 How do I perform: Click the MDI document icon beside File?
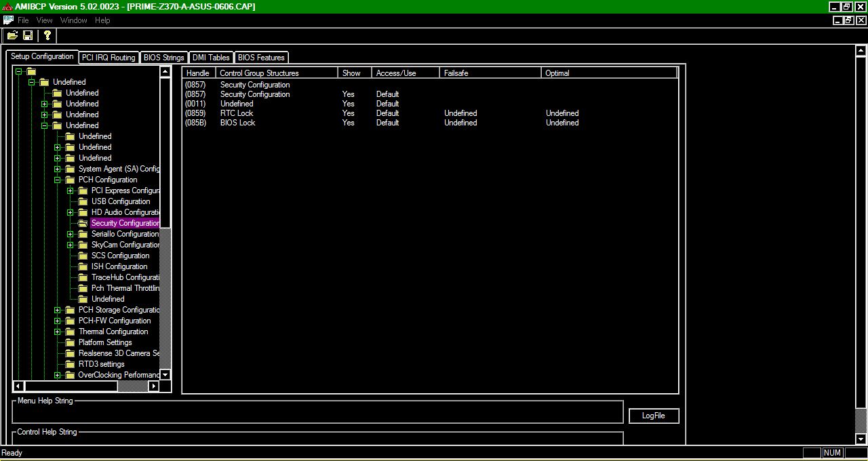click(x=8, y=20)
